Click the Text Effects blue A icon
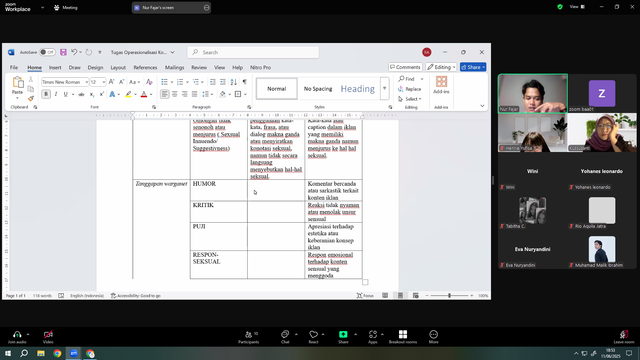Viewport: 640px width, 360px height. click(112, 94)
